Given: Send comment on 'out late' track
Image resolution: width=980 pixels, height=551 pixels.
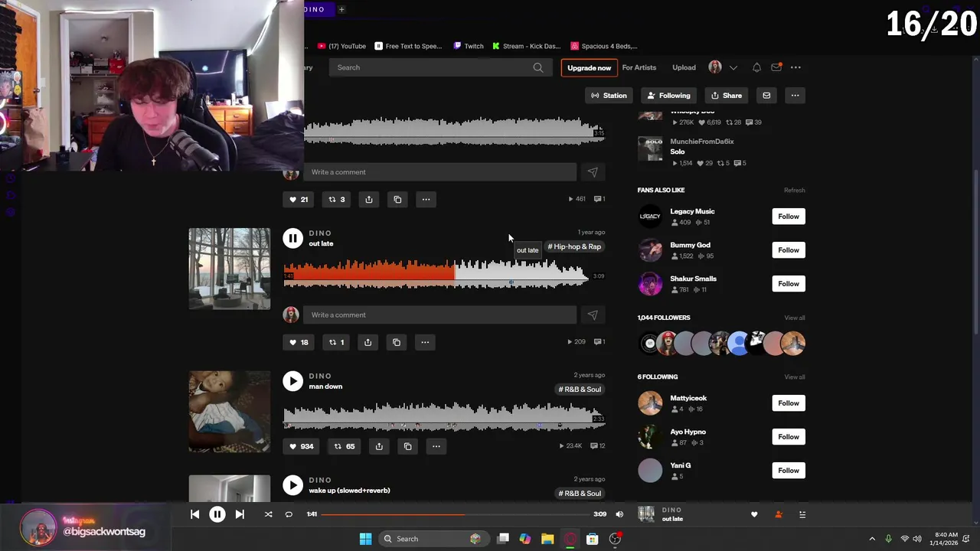Looking at the screenshot, I should (x=593, y=315).
